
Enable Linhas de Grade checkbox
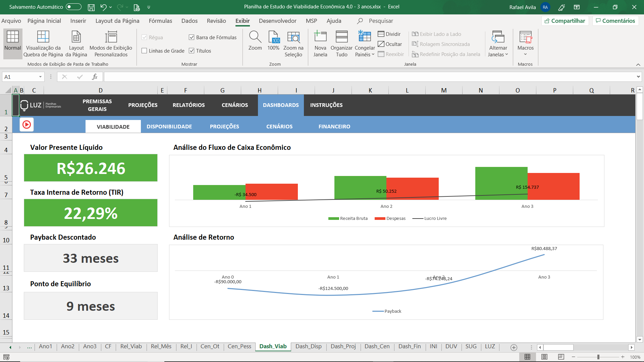click(145, 51)
